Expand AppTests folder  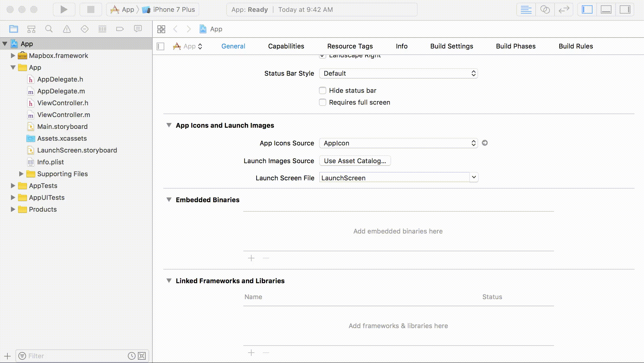point(13,186)
